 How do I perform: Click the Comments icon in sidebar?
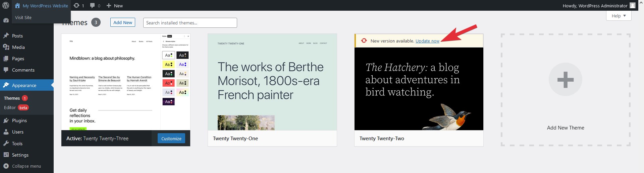click(x=6, y=70)
